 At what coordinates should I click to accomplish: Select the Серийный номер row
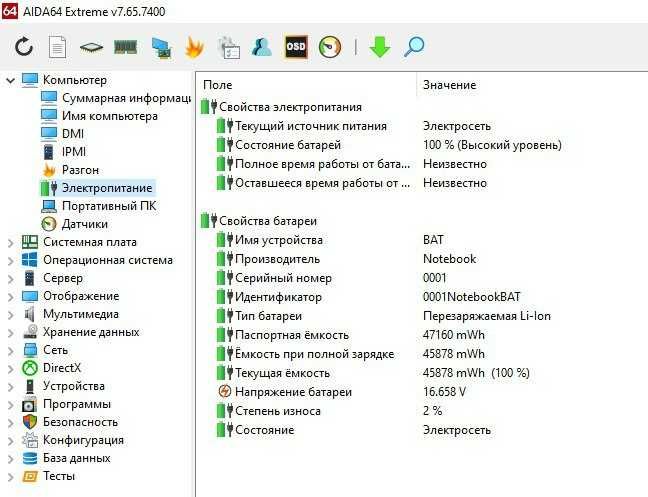(x=332, y=278)
